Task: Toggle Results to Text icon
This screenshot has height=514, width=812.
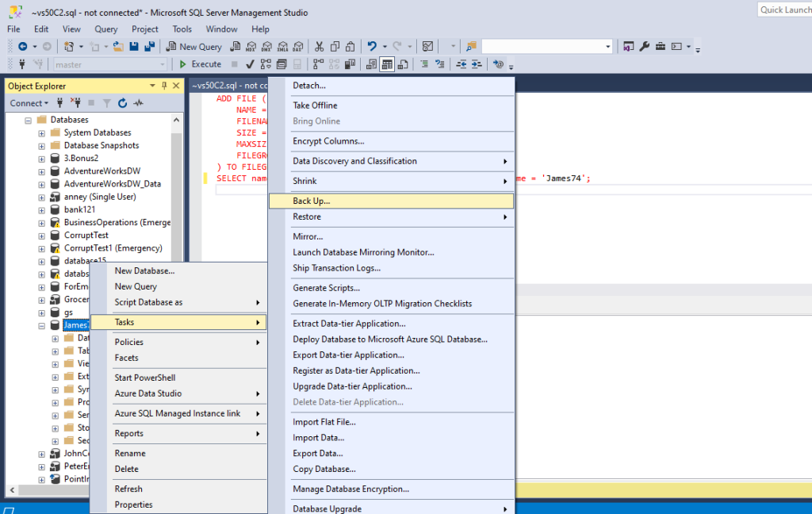Action: tap(371, 64)
